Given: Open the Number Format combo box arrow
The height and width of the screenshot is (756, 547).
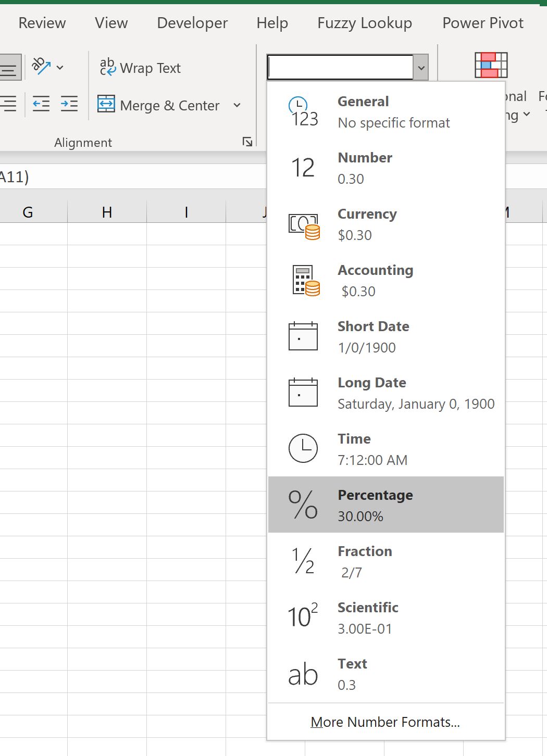Looking at the screenshot, I should [420, 67].
